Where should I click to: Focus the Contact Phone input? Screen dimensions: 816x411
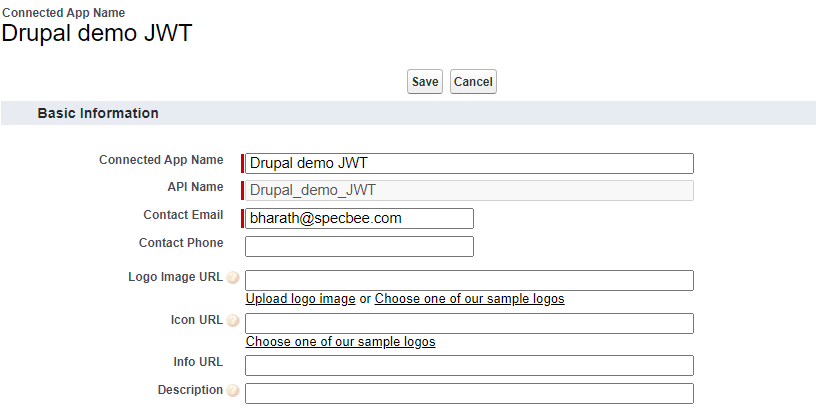tap(359, 247)
